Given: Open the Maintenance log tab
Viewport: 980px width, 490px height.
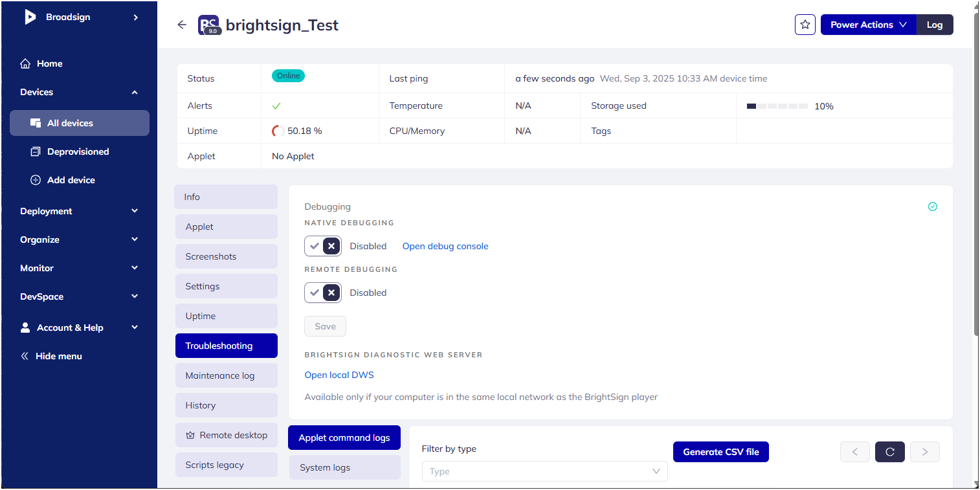Looking at the screenshot, I should (x=227, y=375).
